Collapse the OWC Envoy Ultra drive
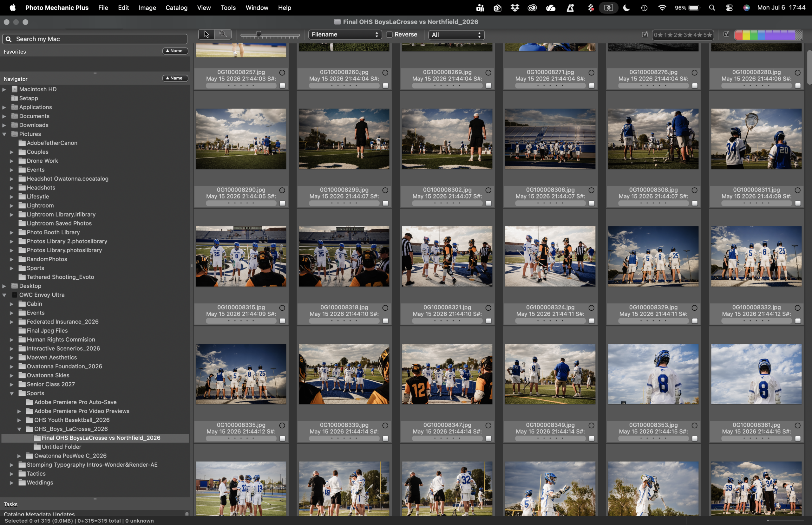The height and width of the screenshot is (525, 812). pyautogui.click(x=4, y=295)
